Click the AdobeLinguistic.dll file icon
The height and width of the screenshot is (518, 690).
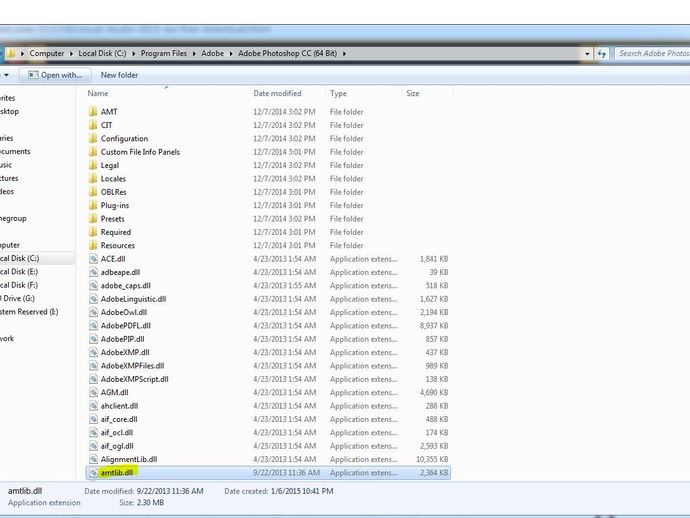click(93, 299)
